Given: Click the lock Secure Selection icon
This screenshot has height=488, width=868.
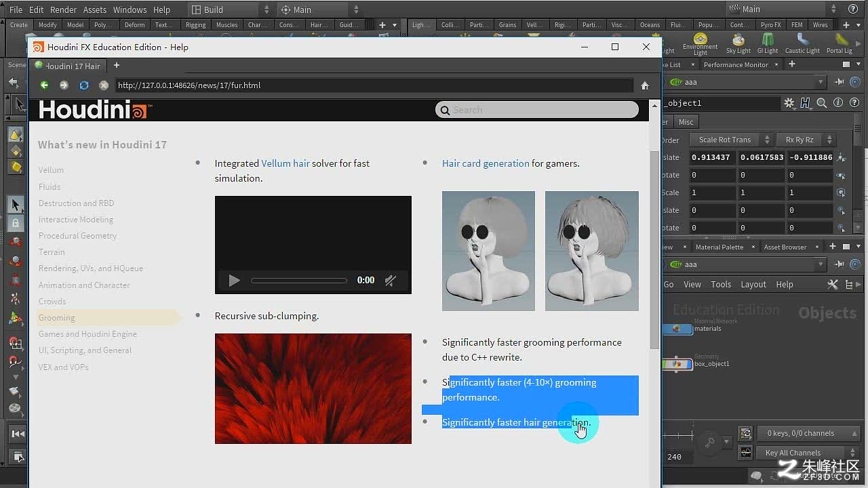Looking at the screenshot, I should 15,222.
